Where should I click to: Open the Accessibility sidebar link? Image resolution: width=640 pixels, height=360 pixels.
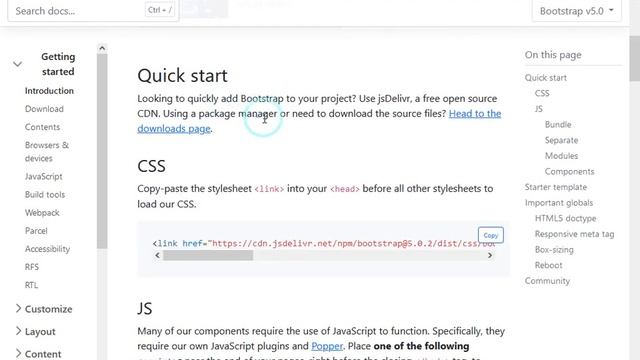coord(47,249)
